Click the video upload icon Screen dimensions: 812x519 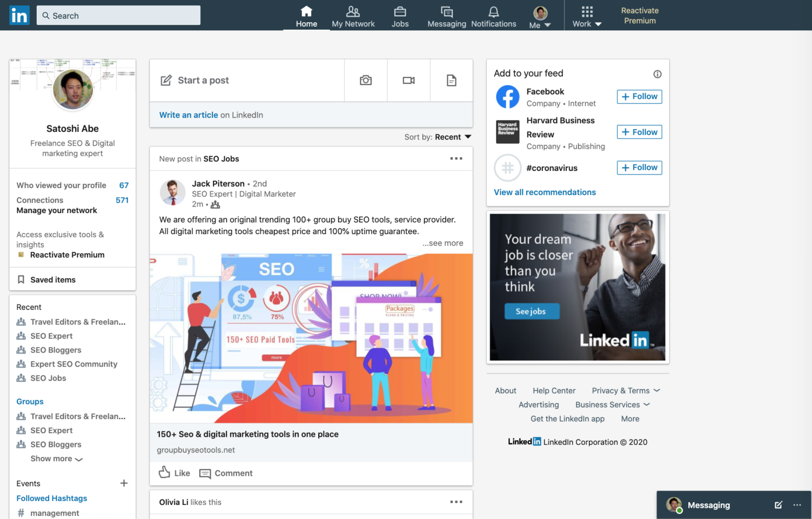[408, 81]
